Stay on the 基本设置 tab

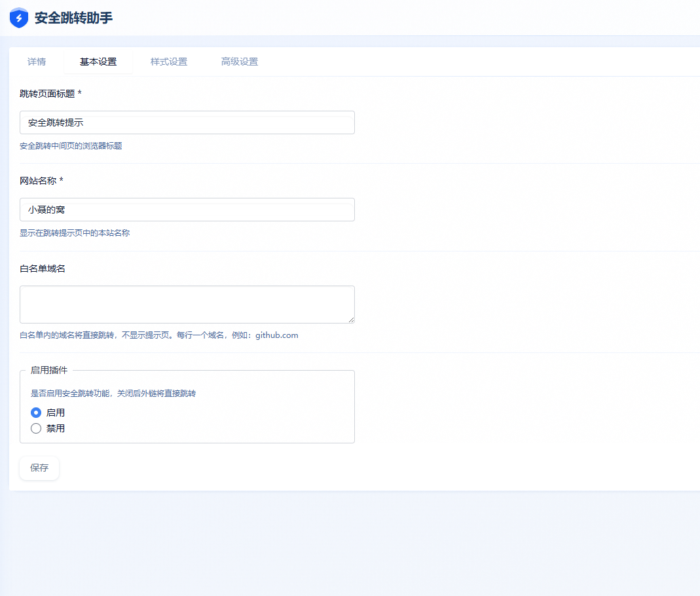point(98,62)
